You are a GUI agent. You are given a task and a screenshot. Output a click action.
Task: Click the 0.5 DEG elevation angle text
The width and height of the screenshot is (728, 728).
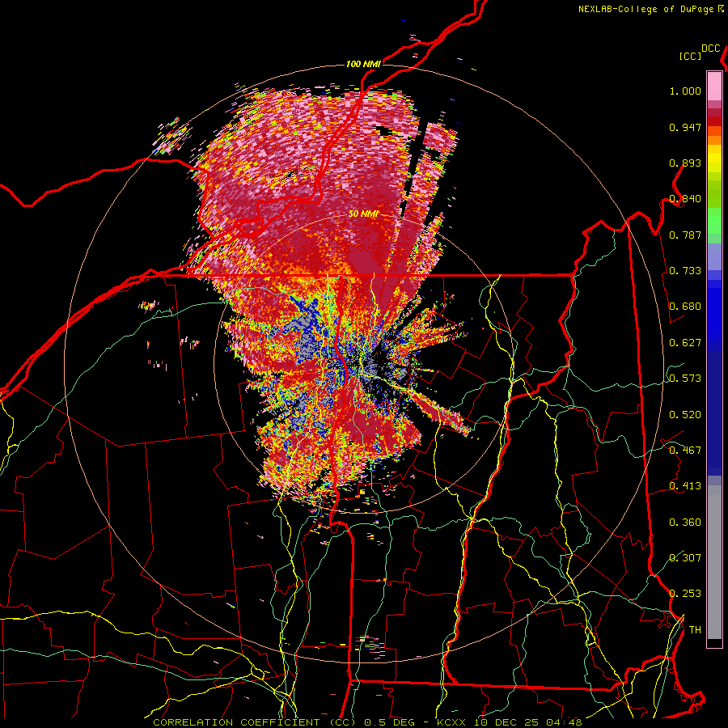point(390,722)
